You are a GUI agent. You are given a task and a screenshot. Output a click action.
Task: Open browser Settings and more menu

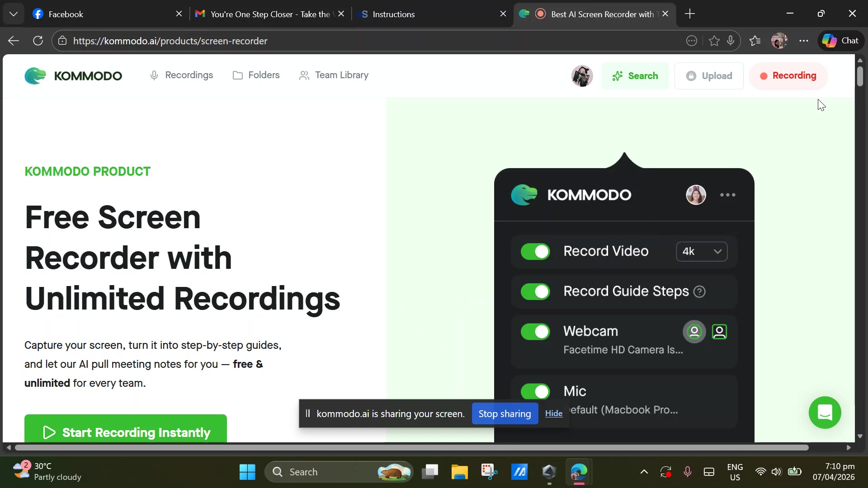pos(804,41)
